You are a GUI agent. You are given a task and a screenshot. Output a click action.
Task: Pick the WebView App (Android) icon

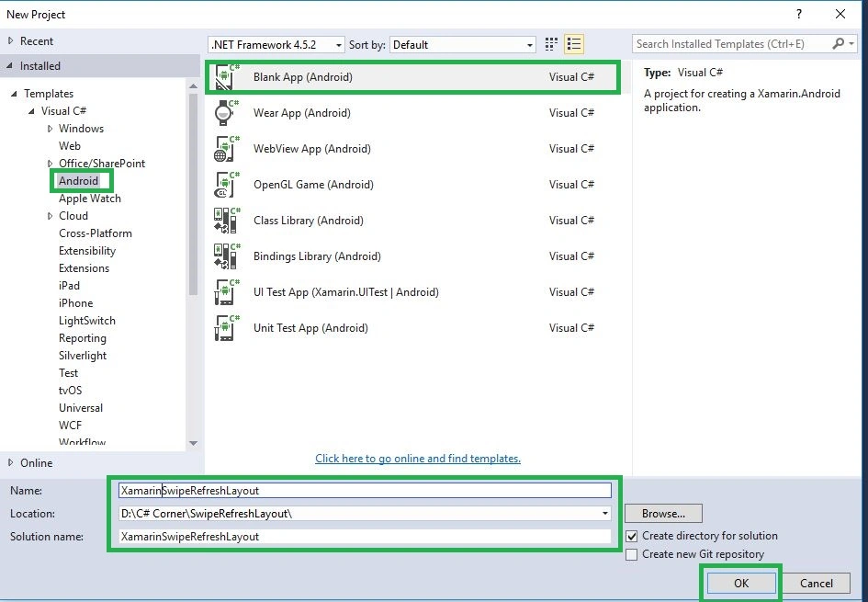226,149
